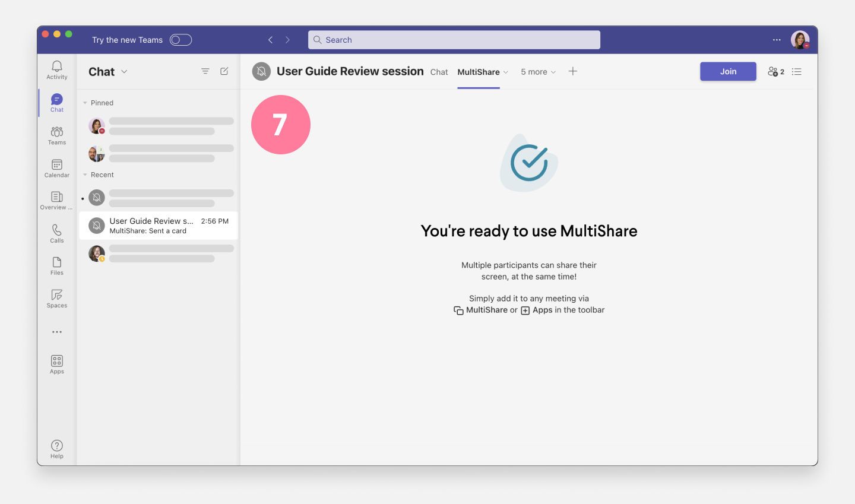Start a new chat

coord(224,71)
